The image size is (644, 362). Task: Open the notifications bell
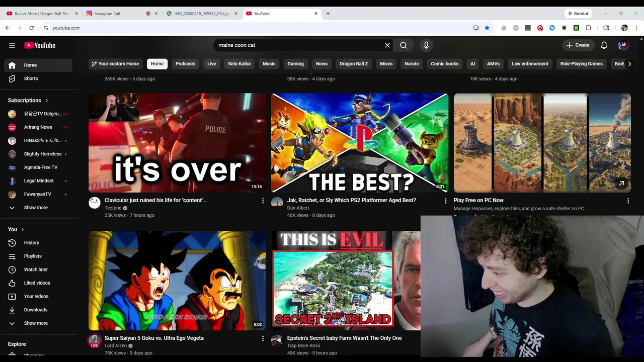click(x=604, y=45)
